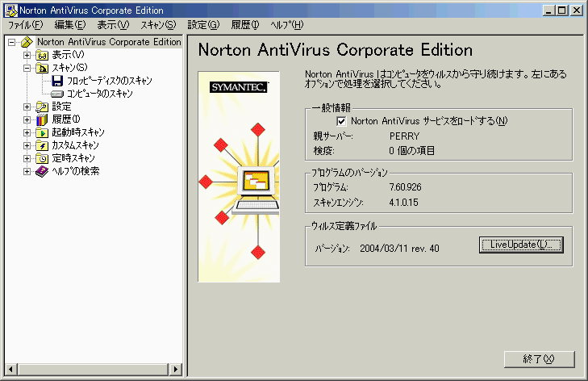Click tree scrollbar right arrow
This screenshot has width=588, height=381.
click(x=175, y=370)
